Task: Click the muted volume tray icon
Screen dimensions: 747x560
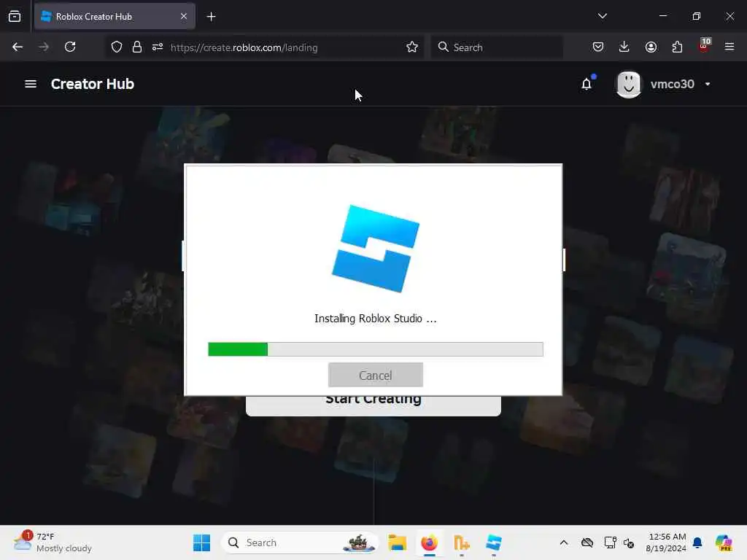Action: (x=629, y=542)
